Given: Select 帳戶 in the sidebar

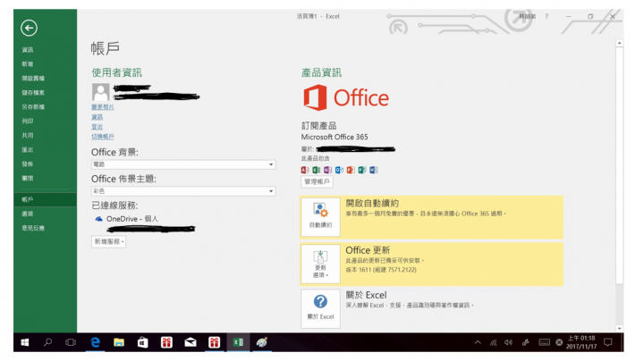Looking at the screenshot, I should click(x=28, y=199).
